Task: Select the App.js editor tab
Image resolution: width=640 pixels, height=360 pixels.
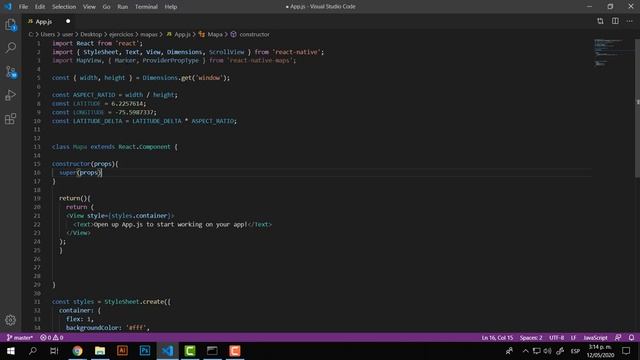Action: click(x=44, y=21)
